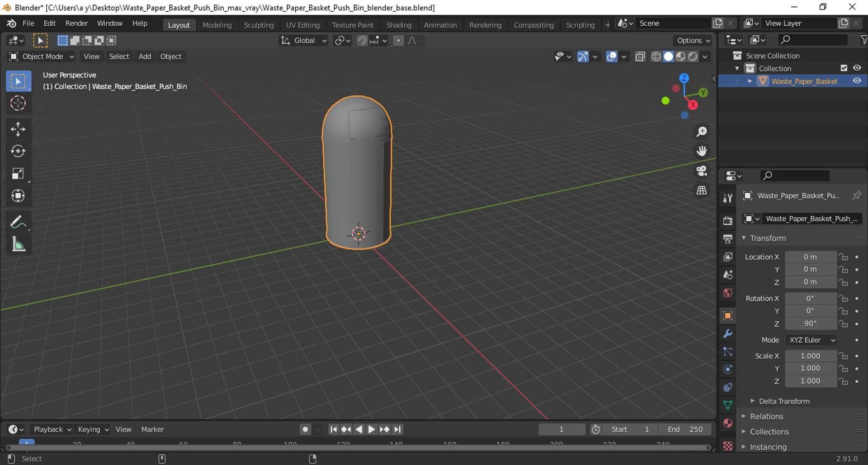Open the Particles properties tab

click(727, 351)
